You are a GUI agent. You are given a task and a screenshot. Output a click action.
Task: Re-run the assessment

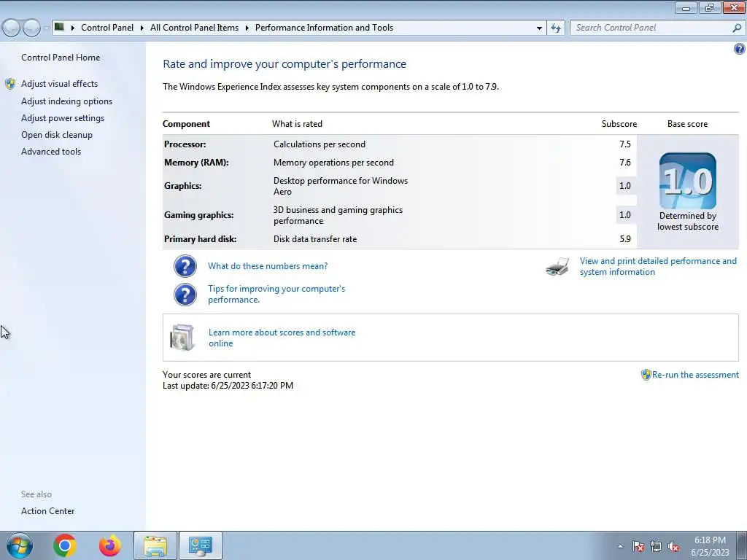pos(695,375)
